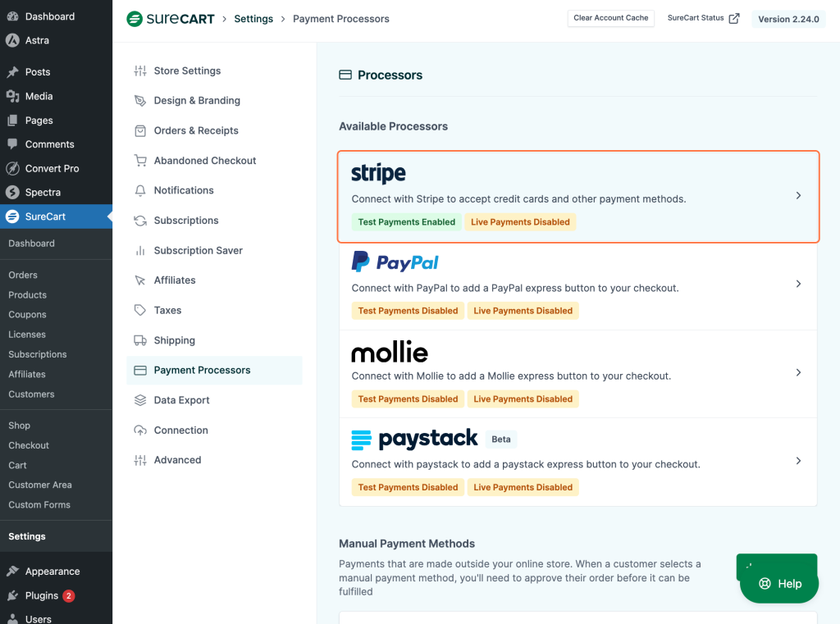Open the SureCart Status link
Viewport: 840px width, 624px height.
[x=703, y=18]
